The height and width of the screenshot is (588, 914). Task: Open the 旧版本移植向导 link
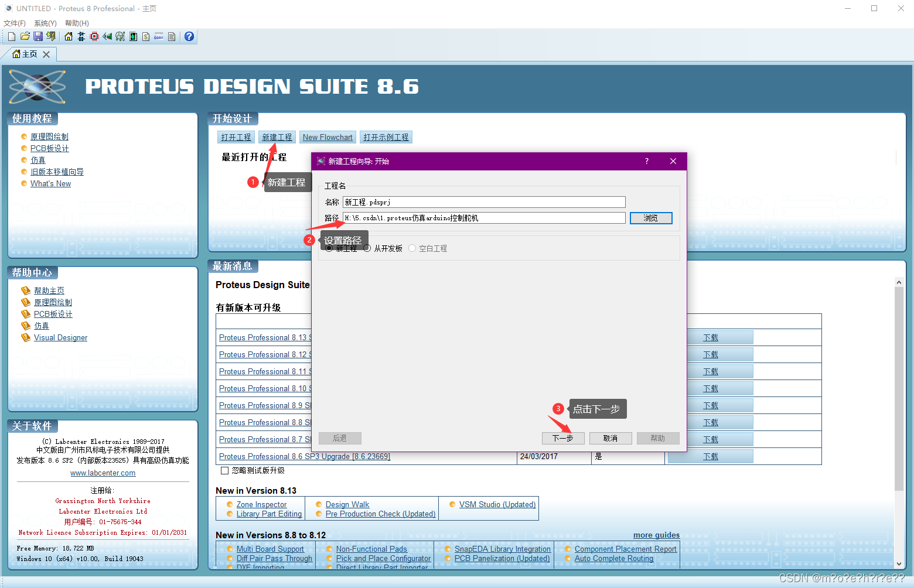57,172
